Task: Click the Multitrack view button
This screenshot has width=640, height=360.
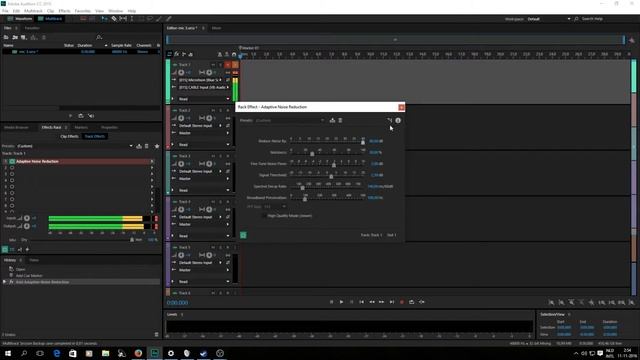Action: coord(50,19)
